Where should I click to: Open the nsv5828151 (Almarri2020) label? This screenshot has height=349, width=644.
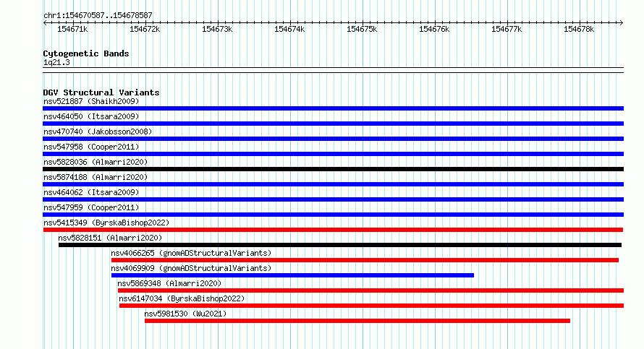coord(110,238)
